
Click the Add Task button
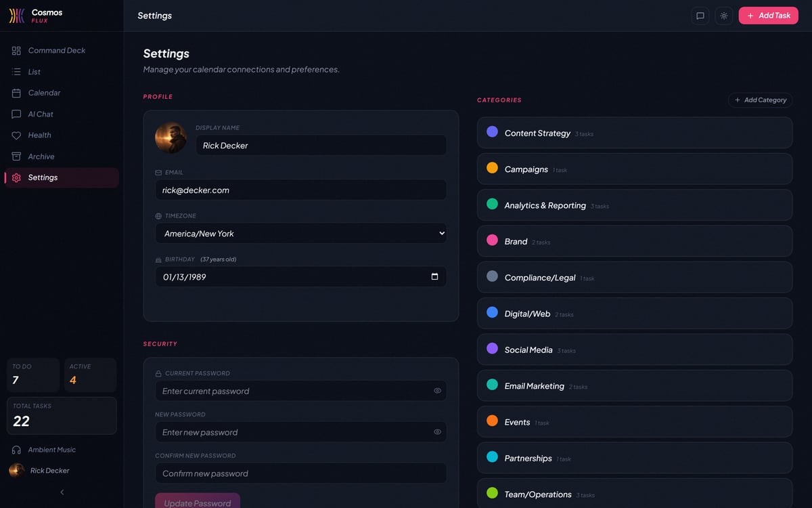click(768, 15)
